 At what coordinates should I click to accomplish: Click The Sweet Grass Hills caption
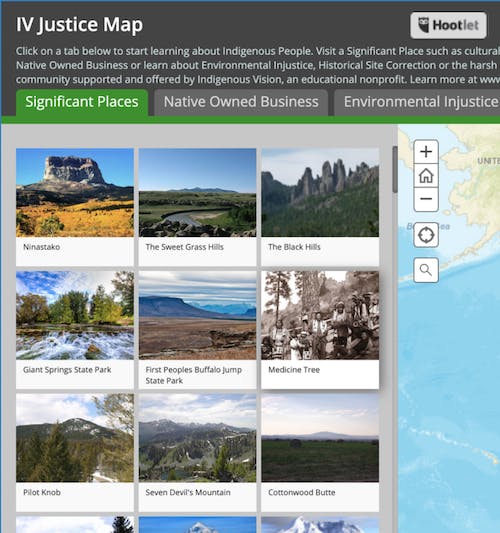coord(185,247)
